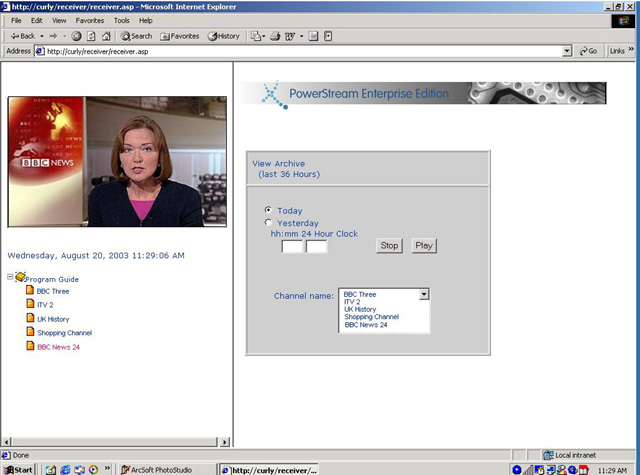The height and width of the screenshot is (475, 640).
Task: Click right arrow of horizontal scrollbar
Action: tap(225, 442)
